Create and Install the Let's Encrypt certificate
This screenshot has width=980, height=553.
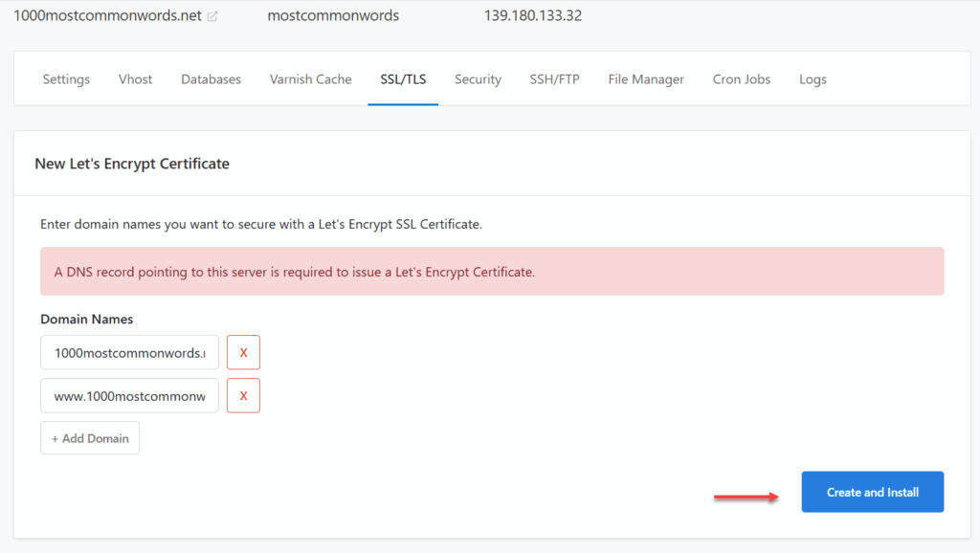[x=872, y=491]
